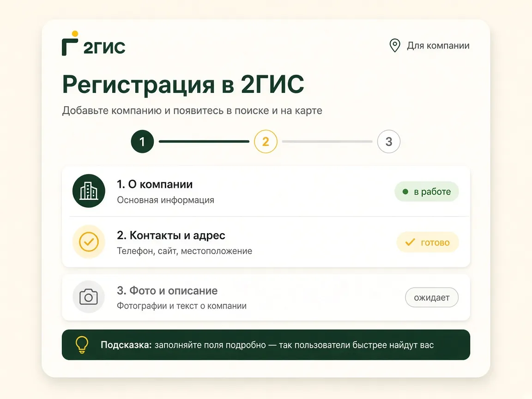Select step 1 circle in progress bar
Image resolution: width=532 pixels, height=399 pixels.
[142, 141]
